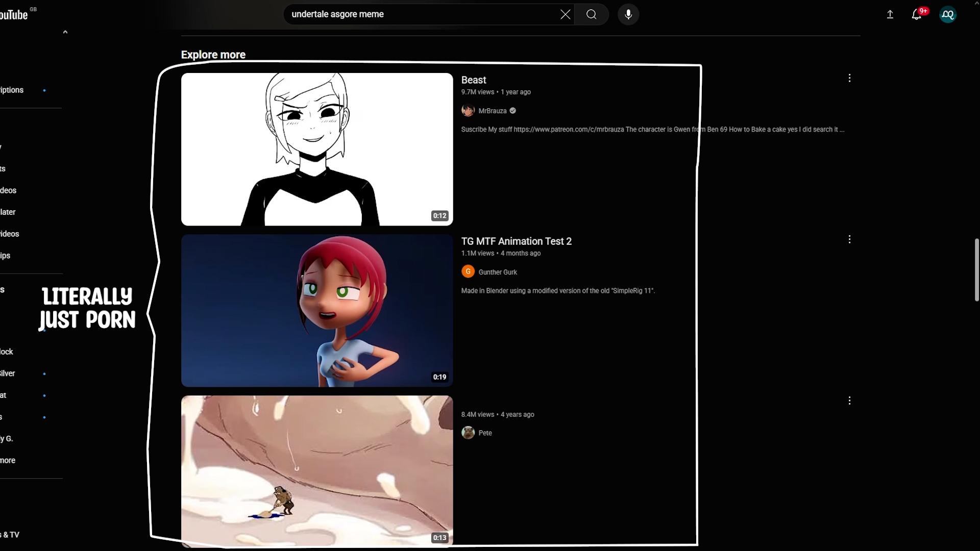Viewport: 980px width, 551px height.
Task: Open the TG MTF Animation Test 2 title
Action: (x=516, y=241)
